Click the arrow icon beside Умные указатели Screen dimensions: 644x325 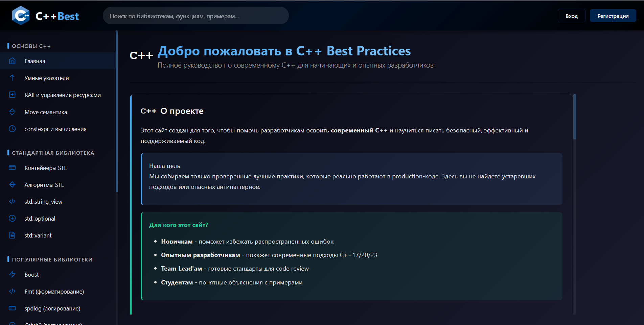coord(12,78)
